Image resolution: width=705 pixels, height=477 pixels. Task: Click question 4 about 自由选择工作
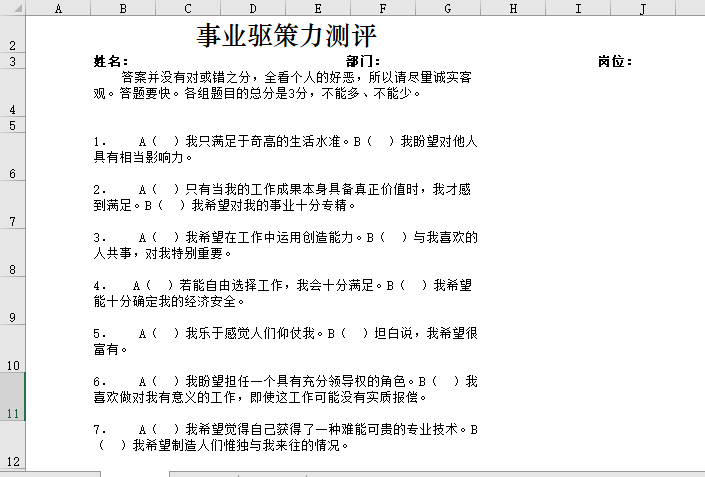pos(285,293)
